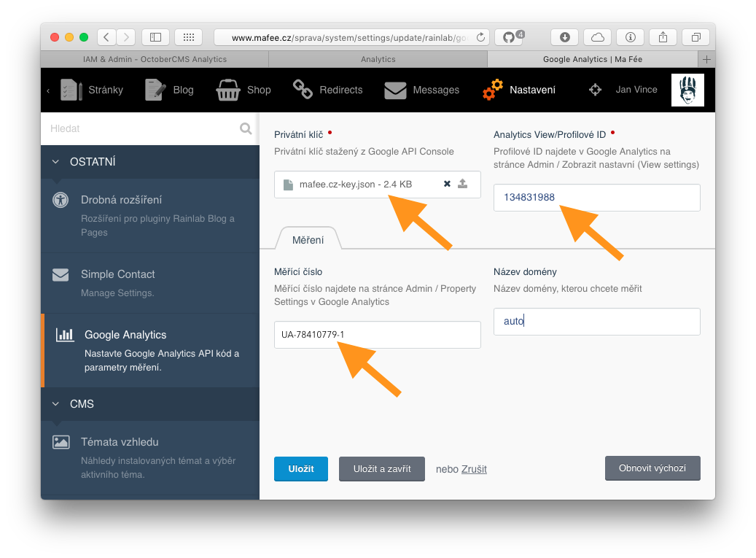
Task: Open the Stránky menu
Action: point(92,90)
